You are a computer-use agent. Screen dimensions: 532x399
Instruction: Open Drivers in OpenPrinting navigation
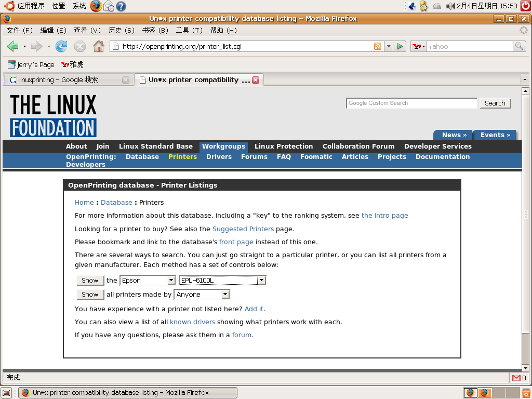[219, 157]
